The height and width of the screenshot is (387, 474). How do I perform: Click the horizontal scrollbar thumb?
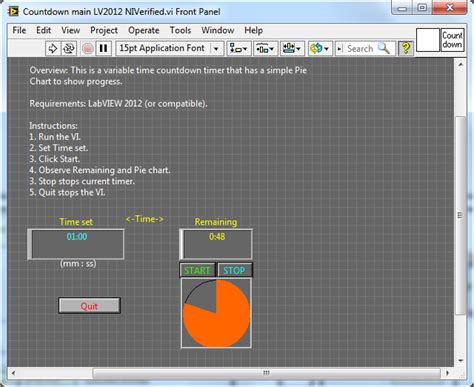266,373
